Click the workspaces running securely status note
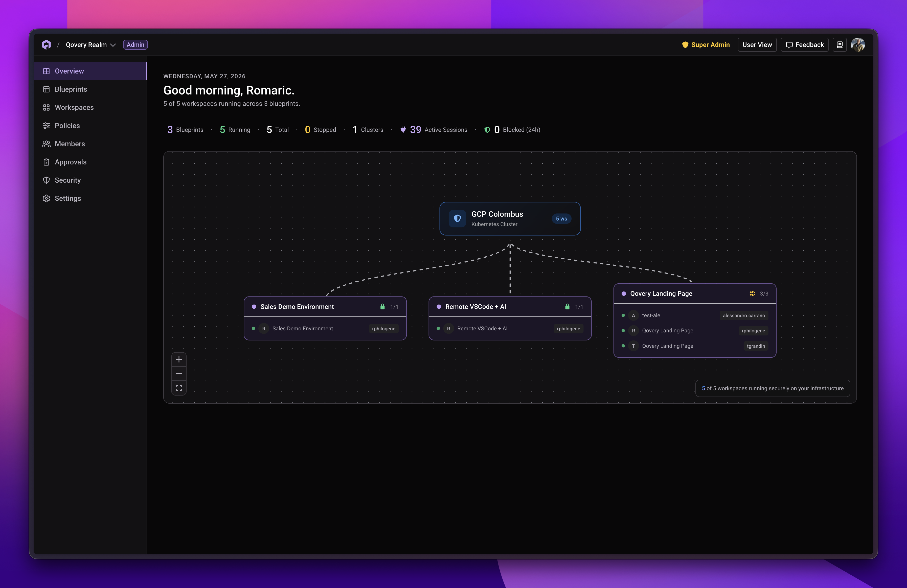907x588 pixels. pyautogui.click(x=773, y=388)
